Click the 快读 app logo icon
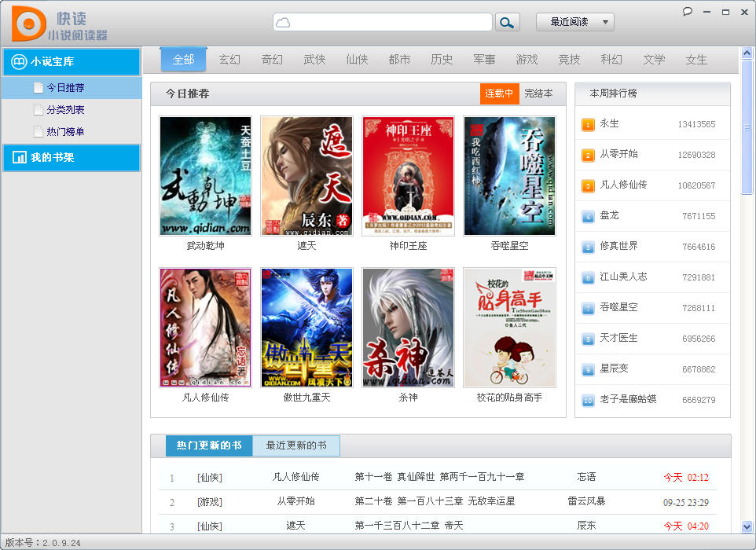This screenshot has height=550, width=756. coord(25,23)
